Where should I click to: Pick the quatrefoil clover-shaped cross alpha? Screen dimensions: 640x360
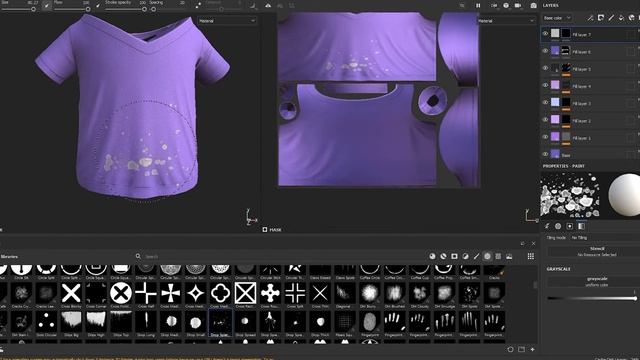tap(220, 293)
